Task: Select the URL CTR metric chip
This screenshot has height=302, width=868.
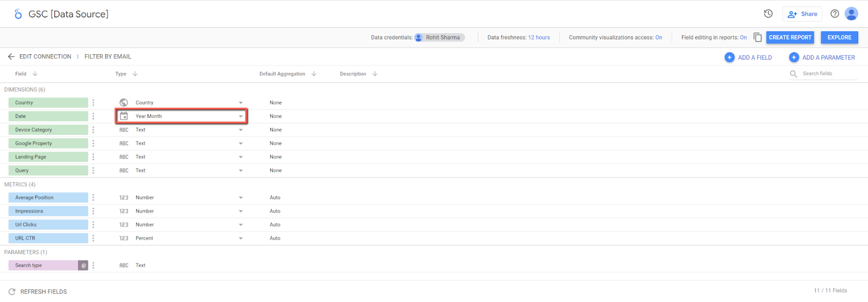Action: point(48,238)
